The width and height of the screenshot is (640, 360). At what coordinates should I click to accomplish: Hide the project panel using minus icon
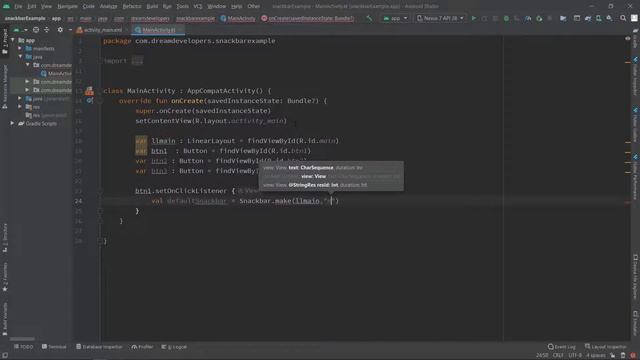click(x=70, y=30)
